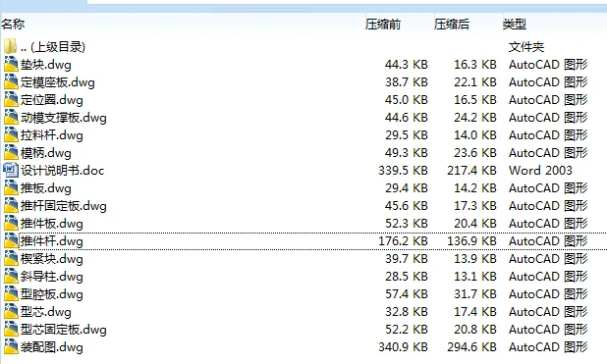Select the file name 设计说明书.doc
The image size is (607, 364).
pos(62,171)
